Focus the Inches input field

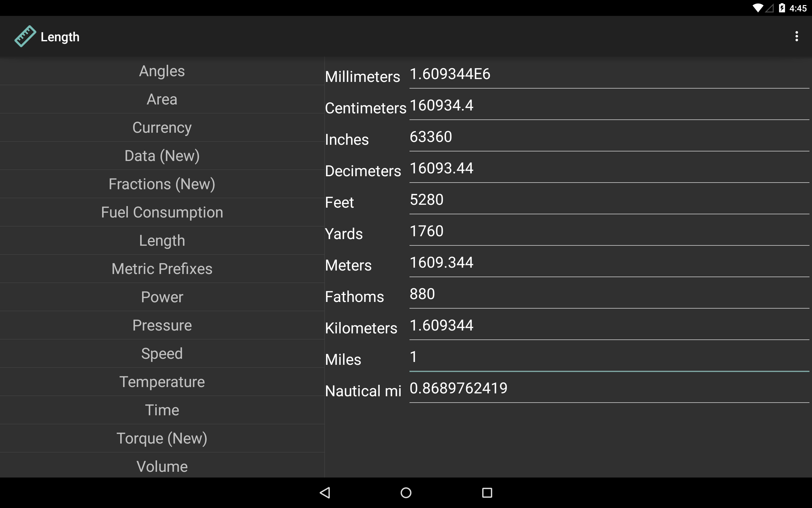(x=609, y=138)
